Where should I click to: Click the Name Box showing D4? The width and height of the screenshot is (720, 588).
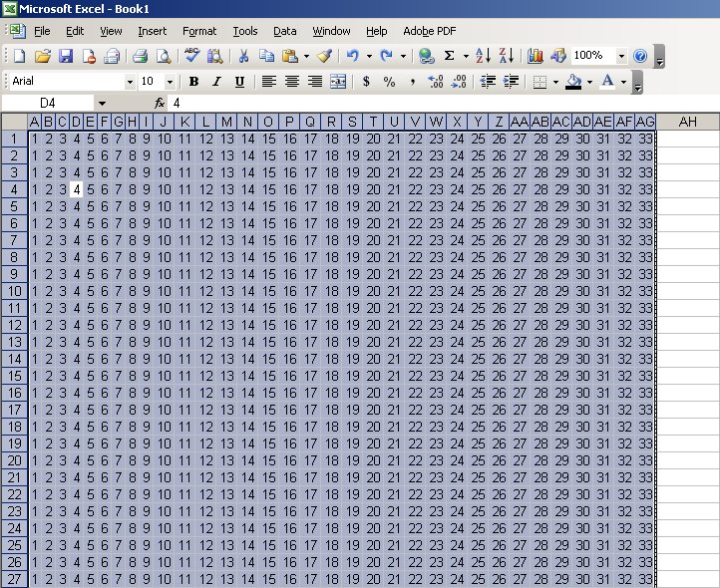click(x=48, y=104)
